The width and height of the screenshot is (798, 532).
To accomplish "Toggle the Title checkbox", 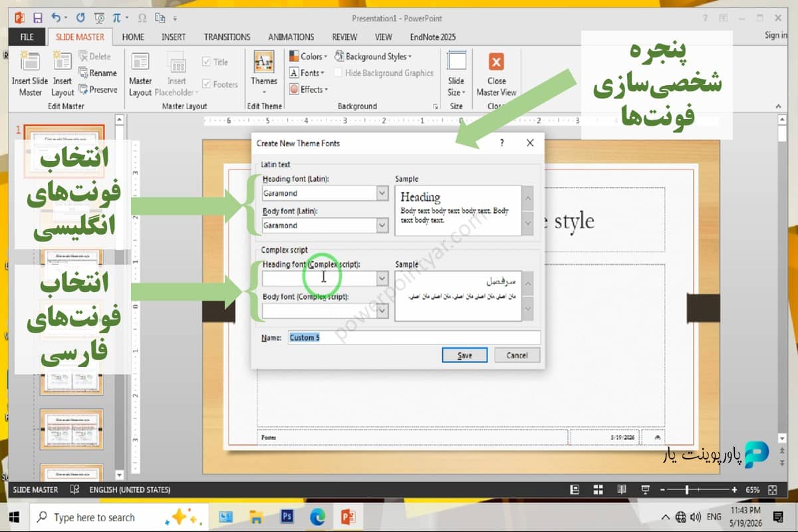I will 207,62.
